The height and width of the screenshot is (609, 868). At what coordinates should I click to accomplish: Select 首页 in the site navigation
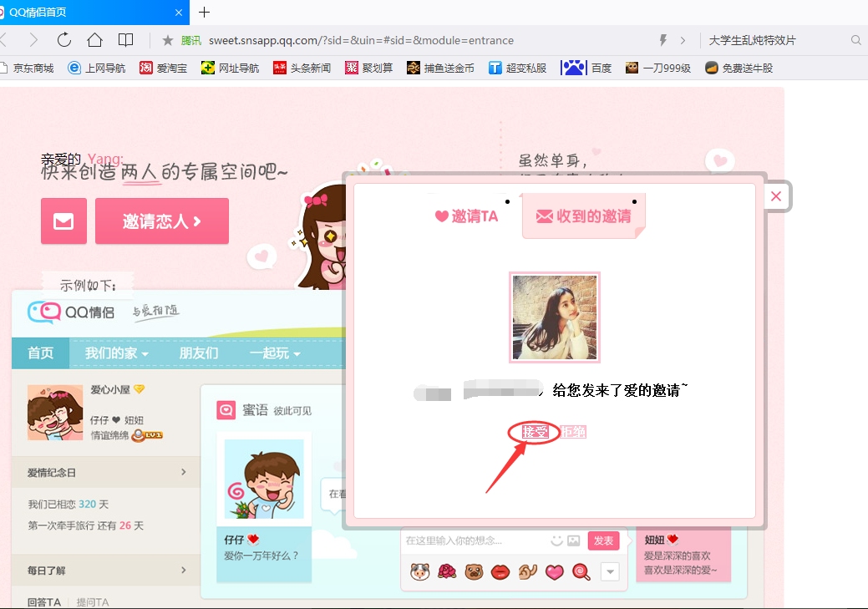[39, 353]
